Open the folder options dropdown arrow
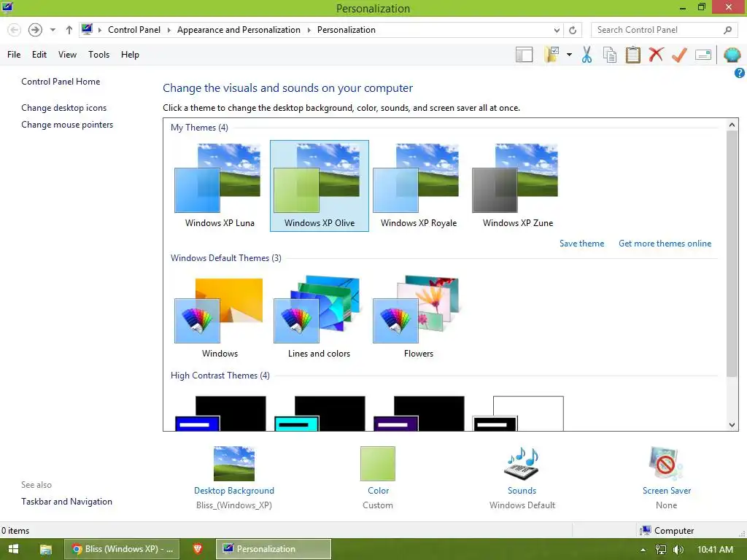The image size is (747, 560). click(569, 55)
